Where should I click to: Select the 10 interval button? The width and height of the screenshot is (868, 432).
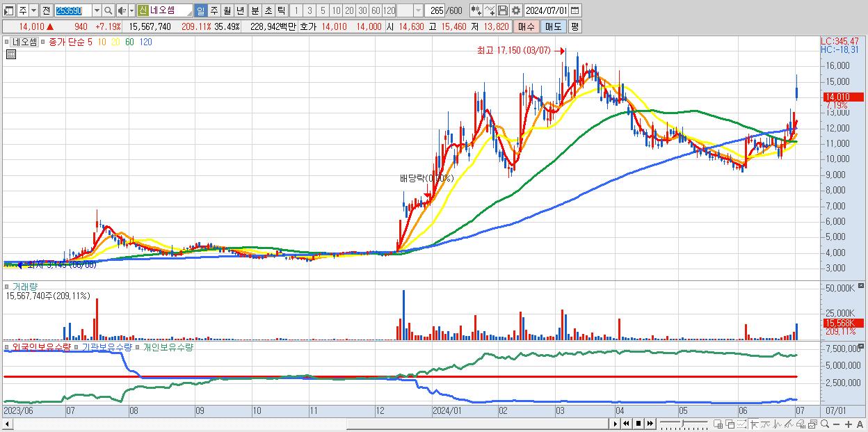coord(336,10)
